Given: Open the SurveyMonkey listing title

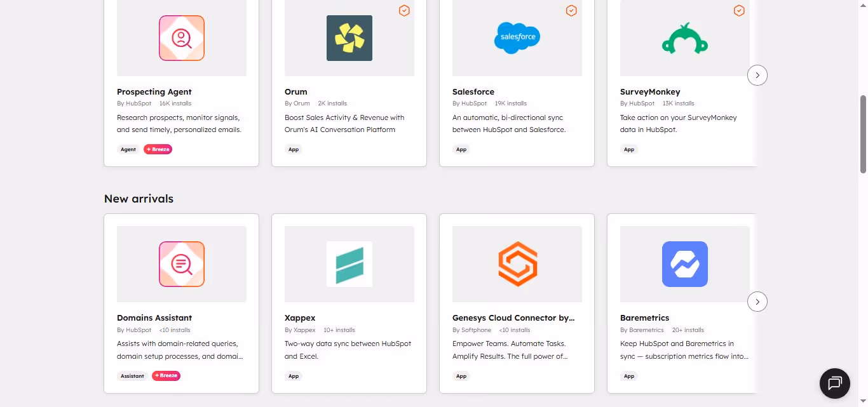Looking at the screenshot, I should click(650, 91).
